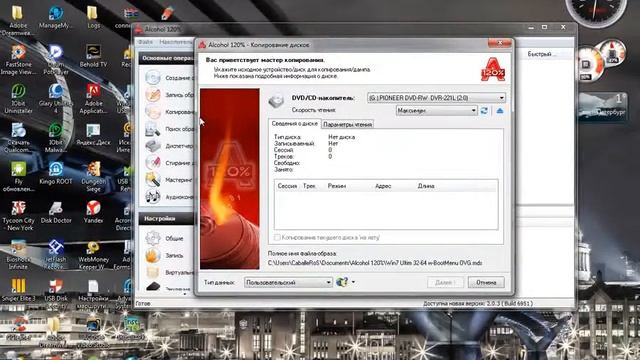Click the Мастеринг wand icon in sidebar
The image size is (640, 360).
tap(153, 180)
